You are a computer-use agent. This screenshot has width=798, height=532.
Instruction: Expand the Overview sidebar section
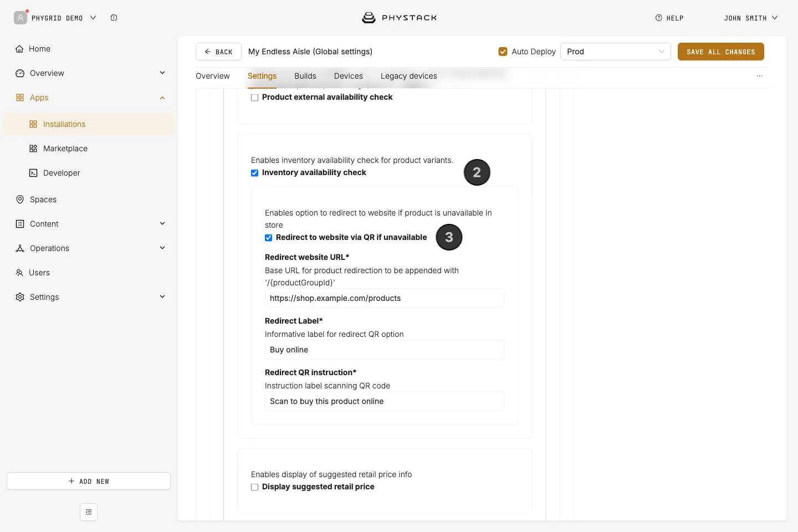tap(162, 73)
